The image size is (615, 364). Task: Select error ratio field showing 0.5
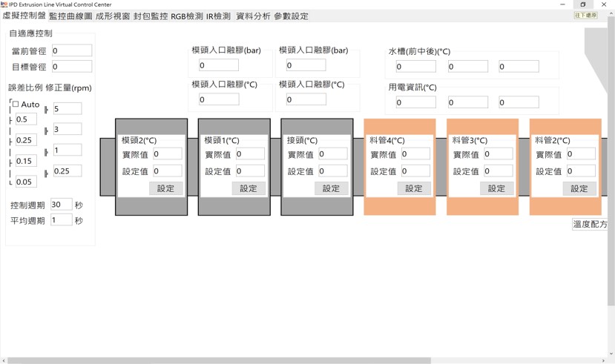pos(26,119)
